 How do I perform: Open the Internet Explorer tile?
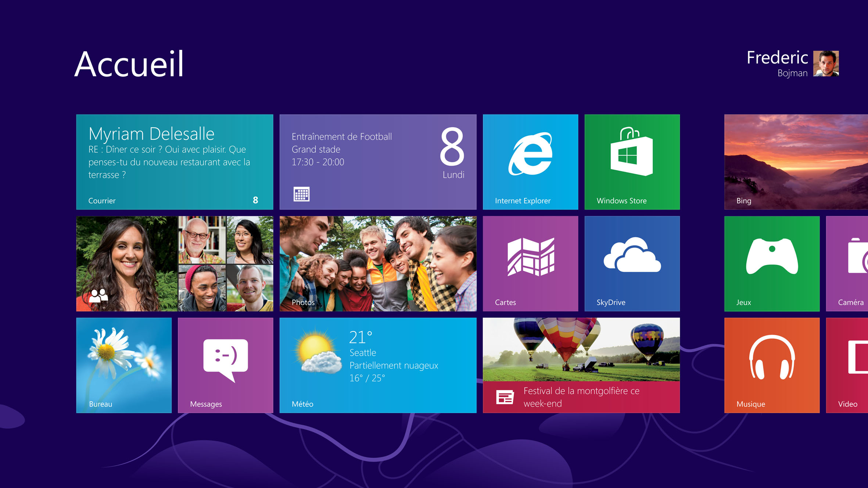(530, 162)
